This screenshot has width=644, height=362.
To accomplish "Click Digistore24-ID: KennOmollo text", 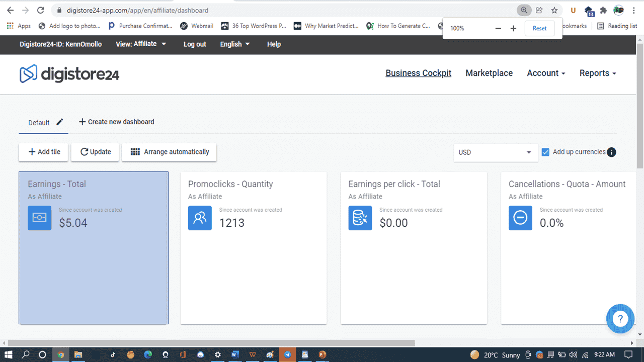I will coord(61,44).
